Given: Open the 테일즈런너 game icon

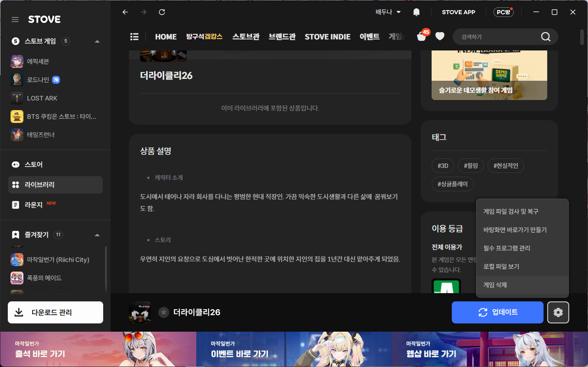Looking at the screenshot, I should [17, 135].
